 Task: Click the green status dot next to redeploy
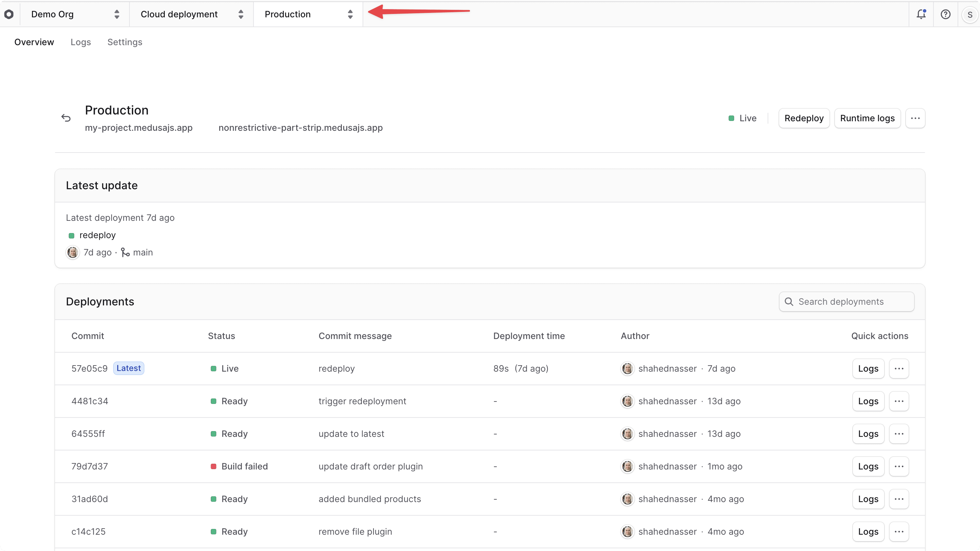point(71,235)
